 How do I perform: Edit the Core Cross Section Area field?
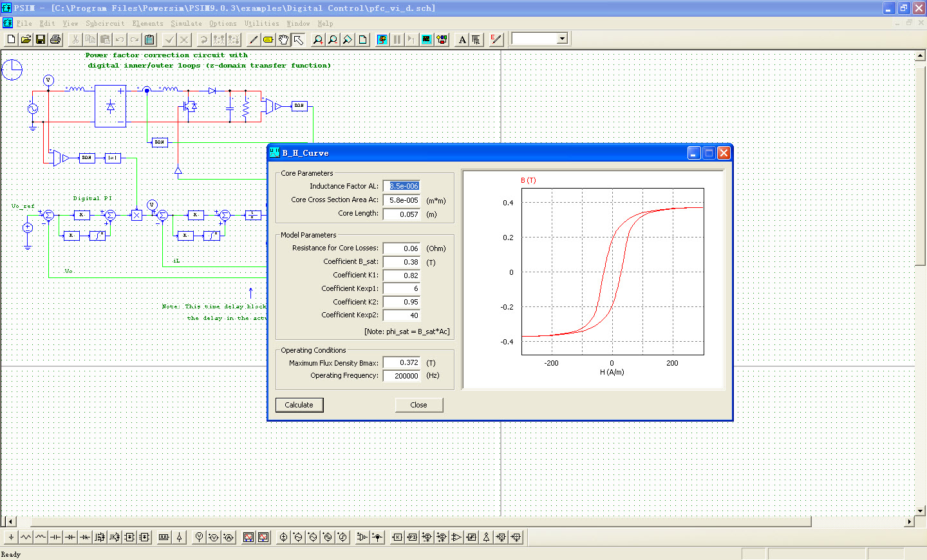click(402, 200)
